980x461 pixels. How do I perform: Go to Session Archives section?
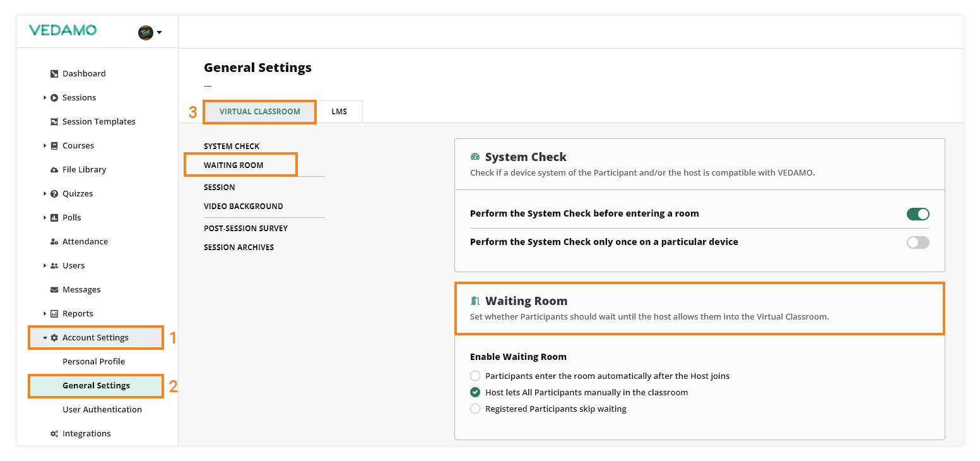tap(239, 248)
